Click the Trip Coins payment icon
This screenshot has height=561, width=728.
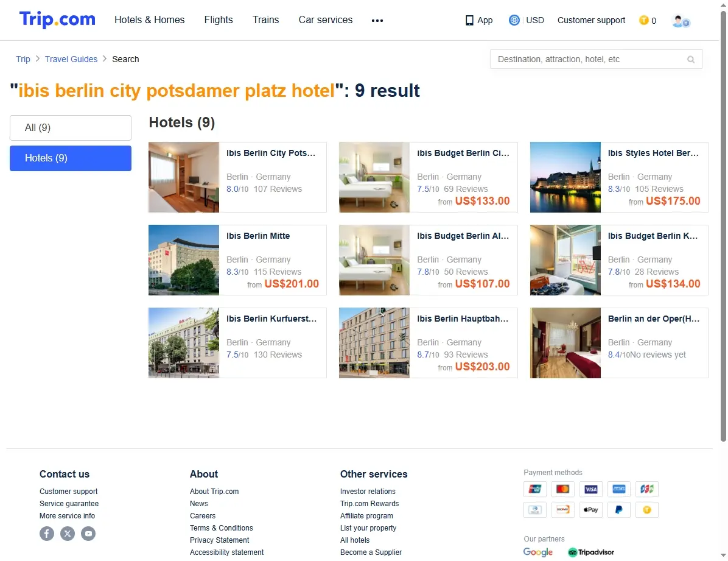pyautogui.click(x=647, y=510)
